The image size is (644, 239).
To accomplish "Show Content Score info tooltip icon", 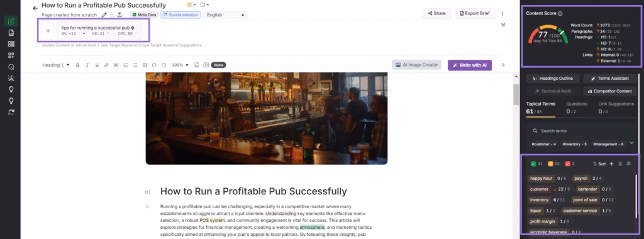I will click(x=560, y=14).
